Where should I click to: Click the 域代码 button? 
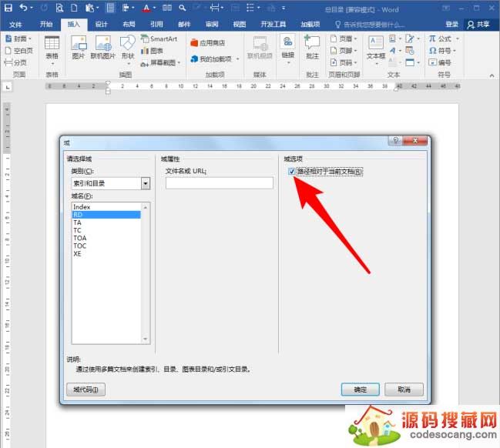click(86, 389)
